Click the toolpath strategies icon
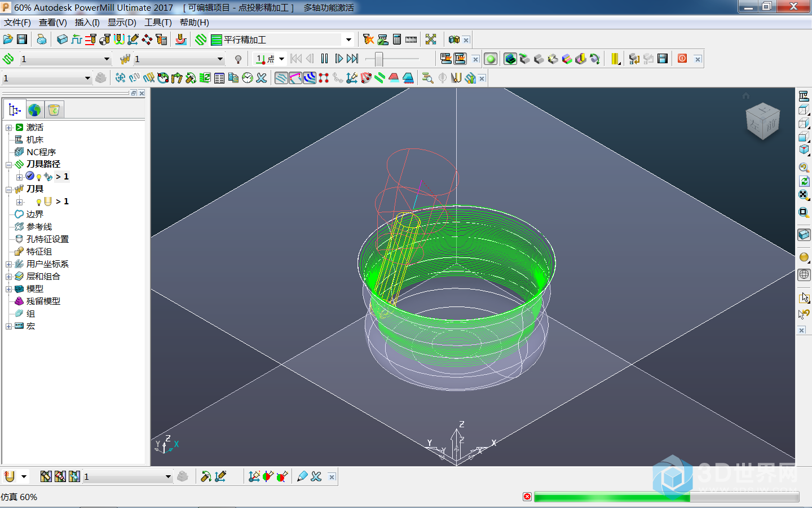The width and height of the screenshot is (812, 508). [201, 40]
